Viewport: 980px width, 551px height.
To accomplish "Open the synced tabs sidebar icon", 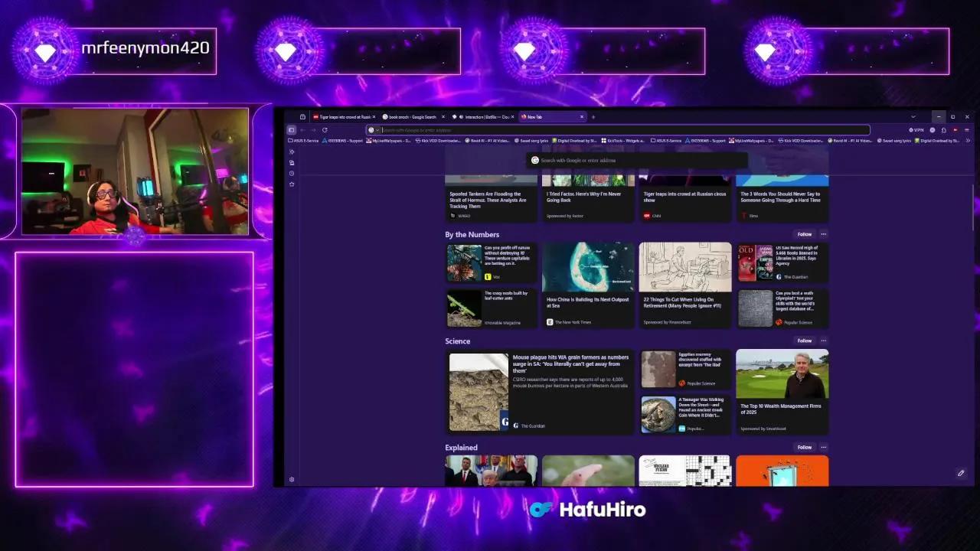I will pyautogui.click(x=292, y=162).
